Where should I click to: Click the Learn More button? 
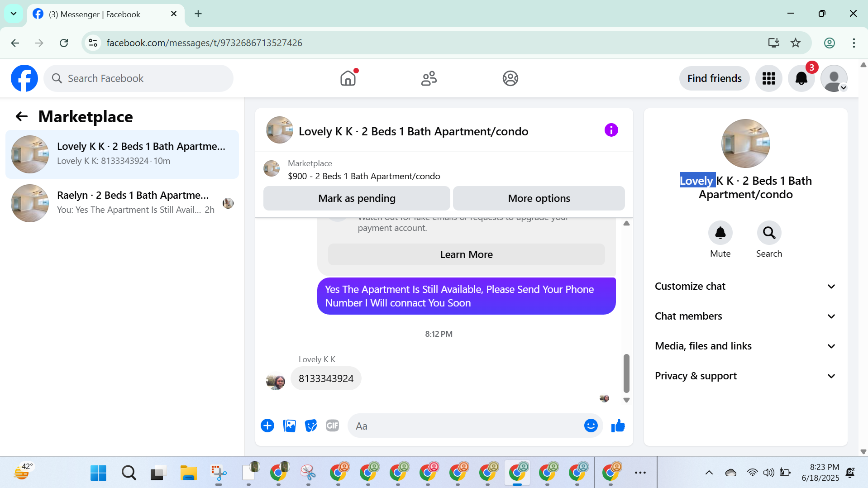(x=466, y=254)
